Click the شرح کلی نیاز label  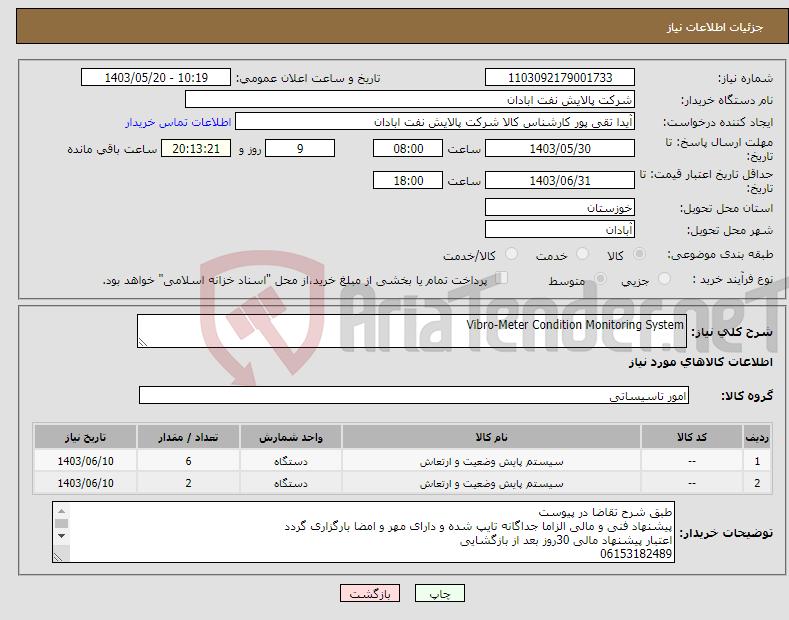point(732,332)
